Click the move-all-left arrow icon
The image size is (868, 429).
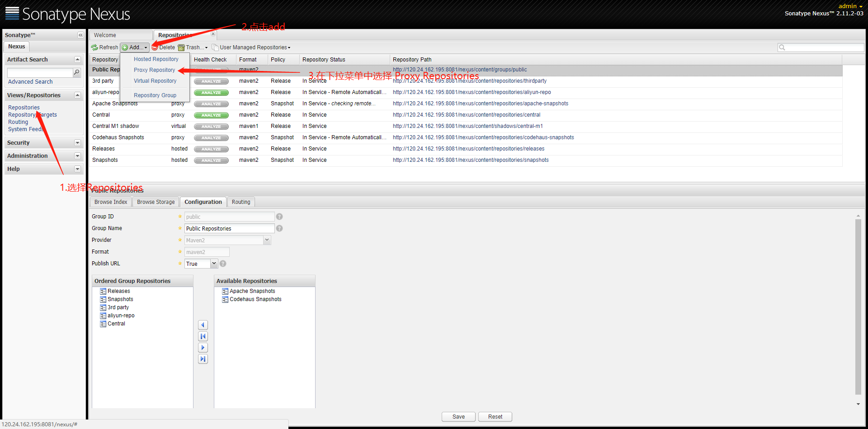(203, 336)
